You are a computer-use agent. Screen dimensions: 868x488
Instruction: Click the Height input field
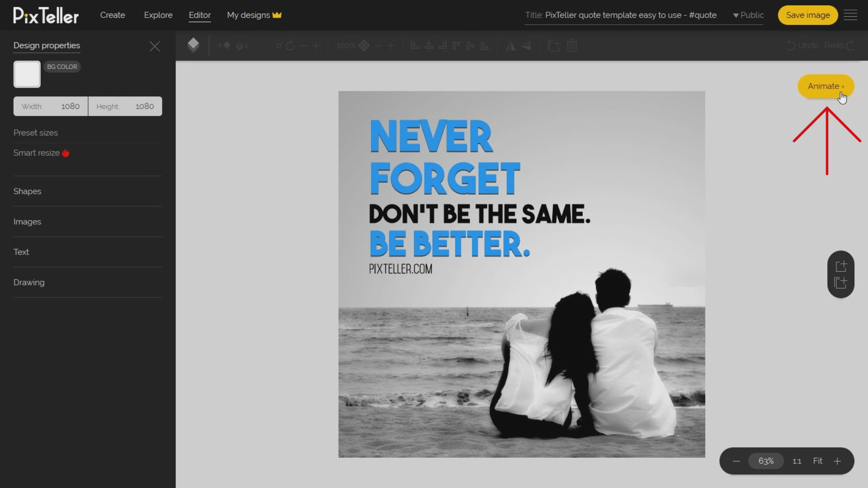(125, 106)
